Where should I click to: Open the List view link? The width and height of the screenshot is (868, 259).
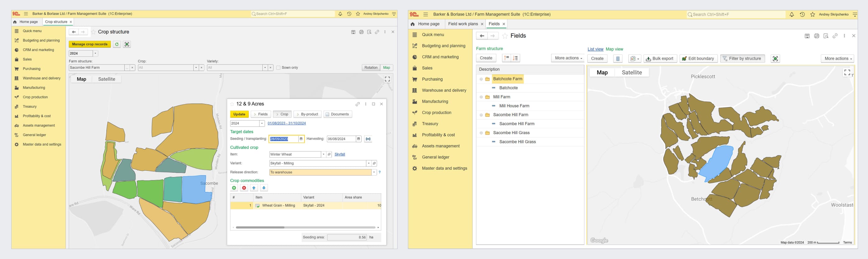[595, 49]
